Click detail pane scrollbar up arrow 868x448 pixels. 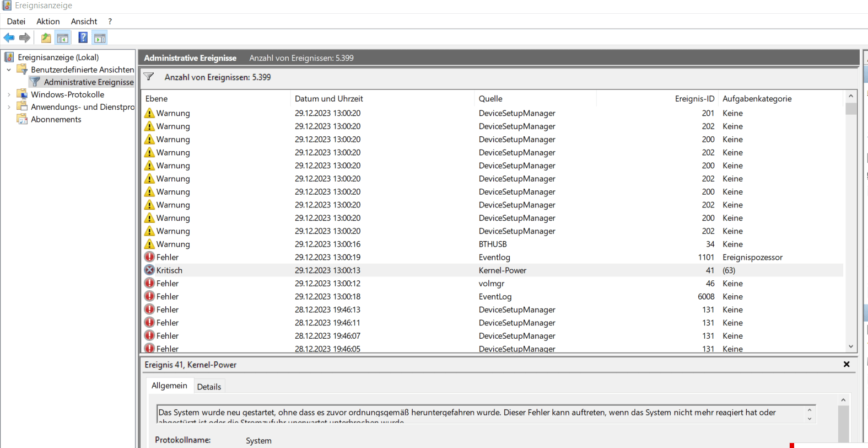point(843,400)
